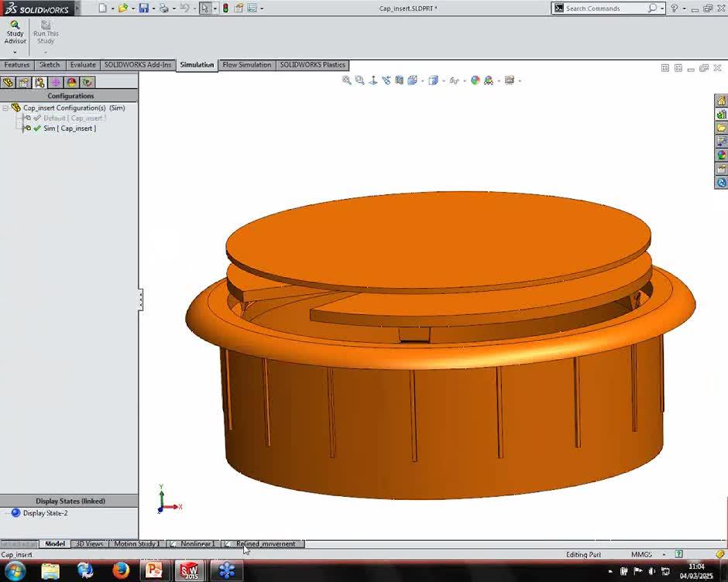Viewport: 728px width, 582px height.
Task: Select the ConfigurationManager tab icon
Action: click(x=39, y=82)
